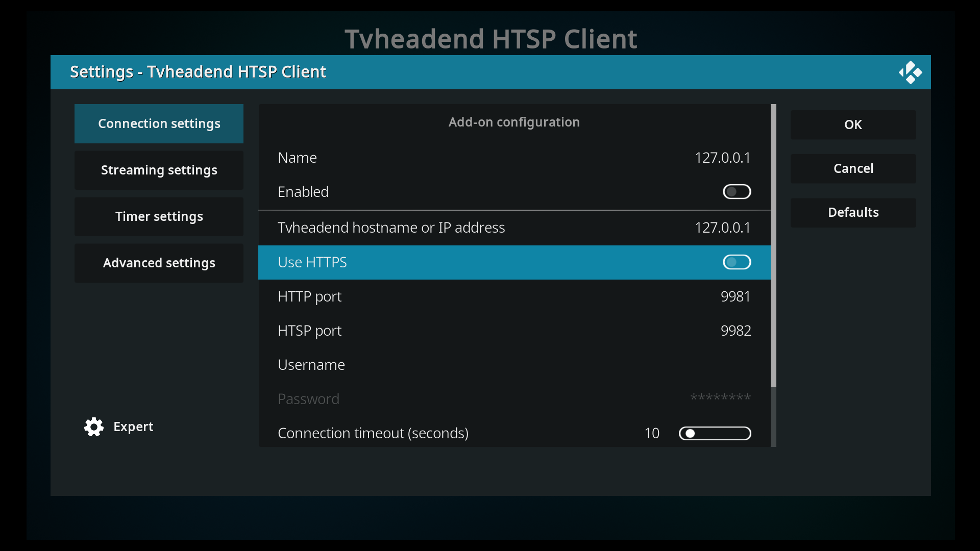Edit Tvheadend hostname or IP address field

click(x=514, y=228)
